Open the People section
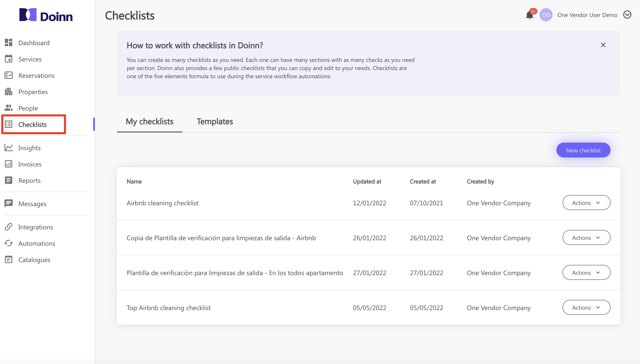Screen dimensions: 640x364 pyautogui.click(x=28, y=108)
